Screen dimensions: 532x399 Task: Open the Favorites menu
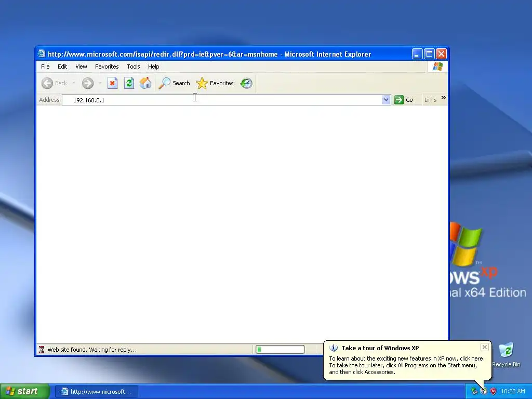click(107, 66)
